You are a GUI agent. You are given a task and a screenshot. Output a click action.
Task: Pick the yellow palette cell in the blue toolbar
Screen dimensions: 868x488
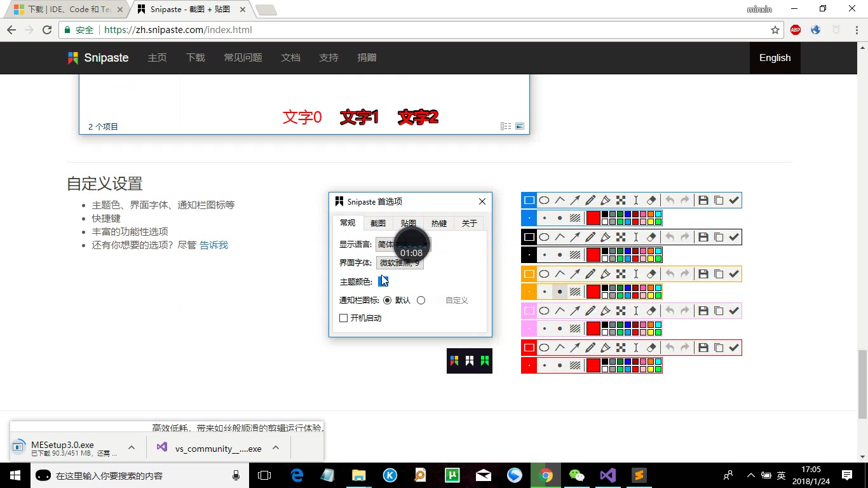(651, 222)
